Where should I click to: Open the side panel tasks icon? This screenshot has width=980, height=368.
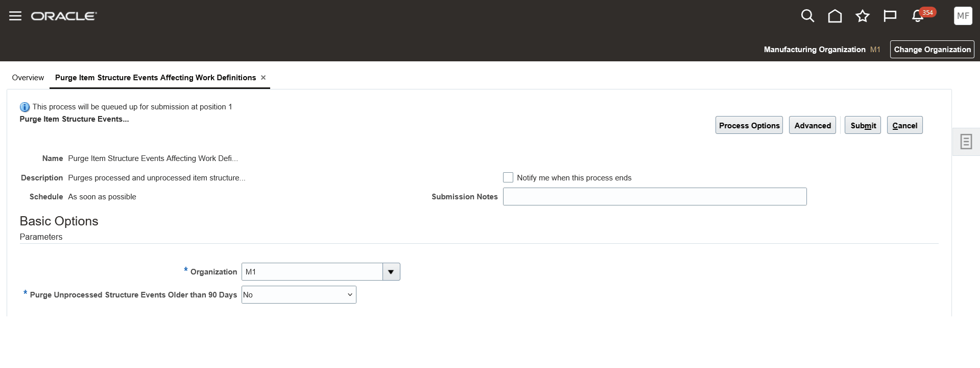click(x=966, y=142)
